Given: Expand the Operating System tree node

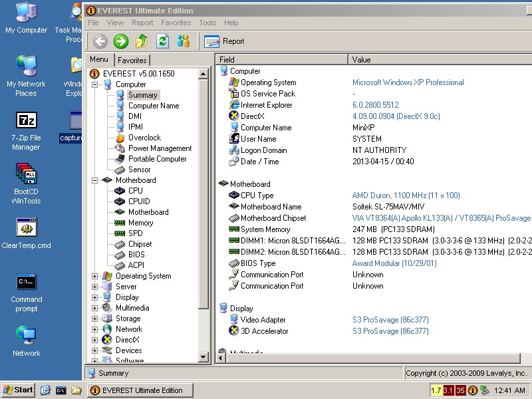Looking at the screenshot, I should (x=95, y=276).
